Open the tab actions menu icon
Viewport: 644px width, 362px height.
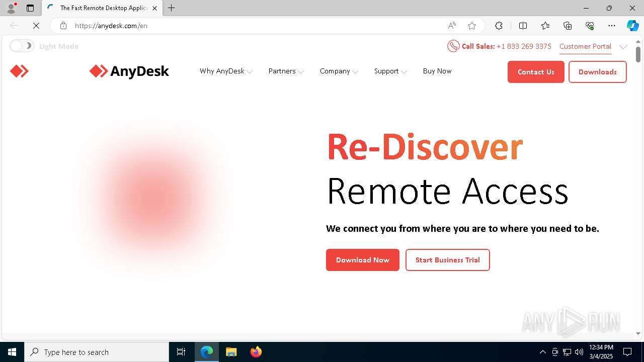coord(30,8)
